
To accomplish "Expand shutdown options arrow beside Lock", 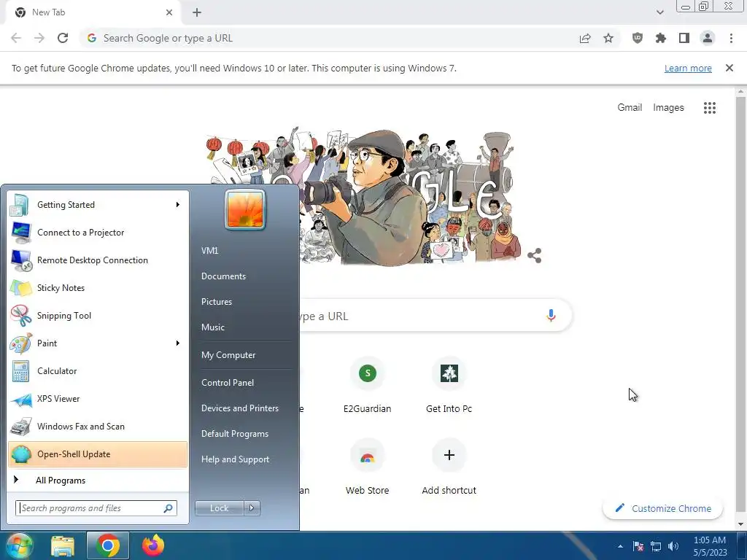I will tap(252, 508).
